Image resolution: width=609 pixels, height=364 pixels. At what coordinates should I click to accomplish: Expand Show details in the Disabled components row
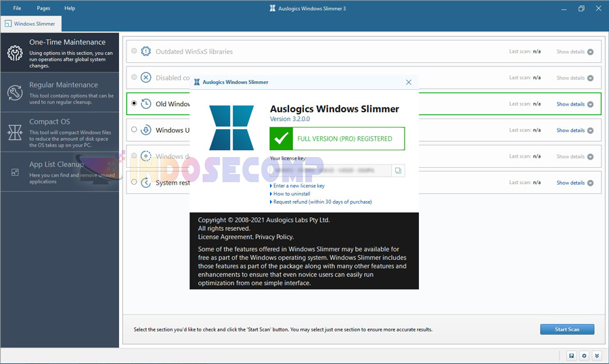click(574, 78)
